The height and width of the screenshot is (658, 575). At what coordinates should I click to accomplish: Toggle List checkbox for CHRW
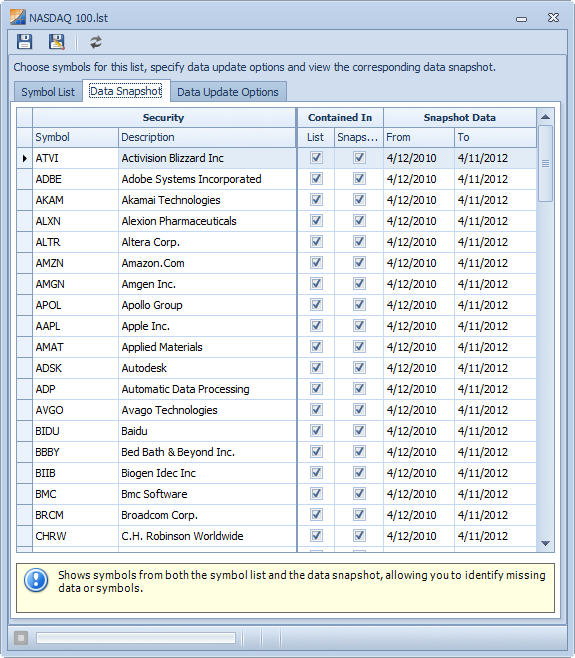coord(316,535)
